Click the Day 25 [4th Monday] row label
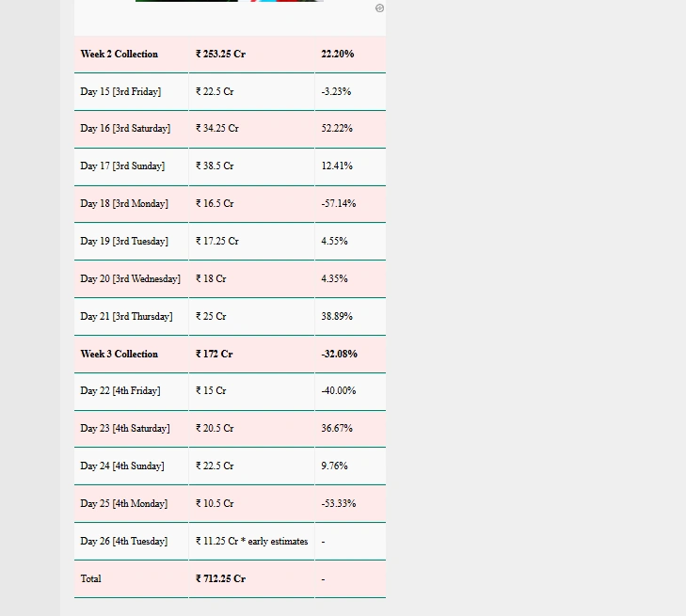 [x=123, y=503]
